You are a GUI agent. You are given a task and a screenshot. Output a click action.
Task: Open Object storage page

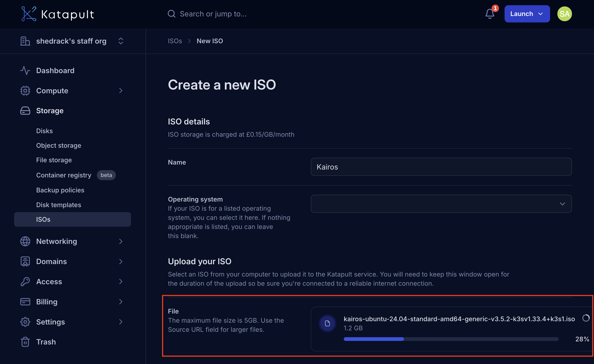(59, 145)
